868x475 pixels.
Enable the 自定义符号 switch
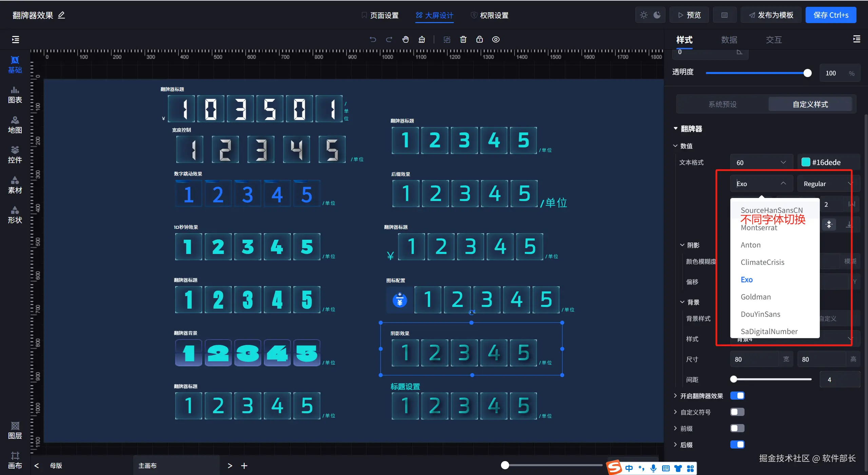pos(737,412)
